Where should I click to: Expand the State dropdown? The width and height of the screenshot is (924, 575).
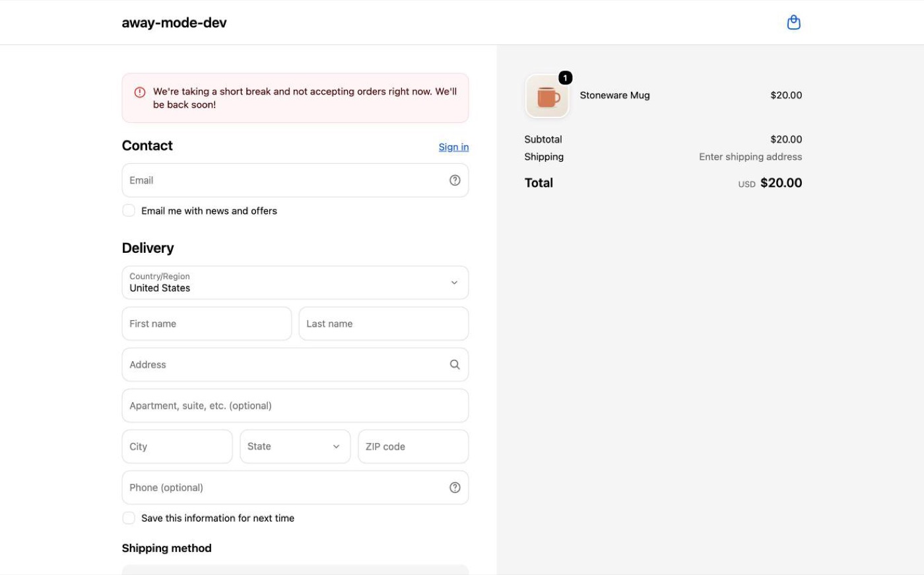point(295,446)
